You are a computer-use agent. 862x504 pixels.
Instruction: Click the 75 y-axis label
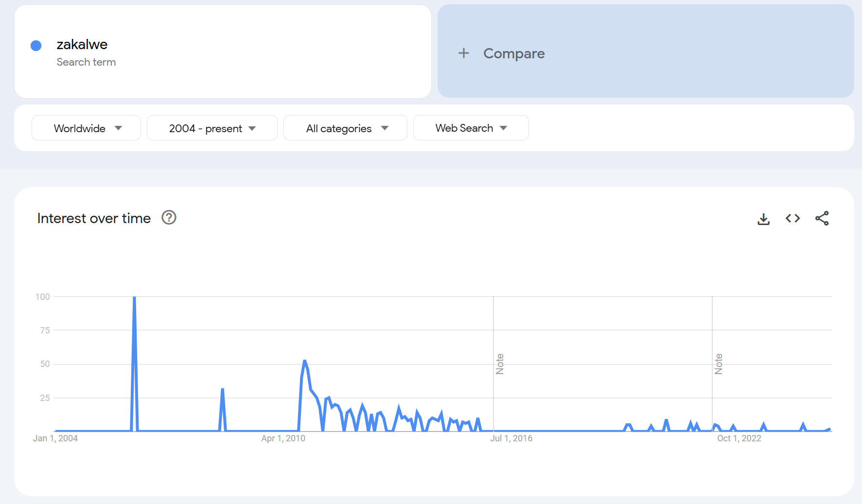tap(45, 330)
